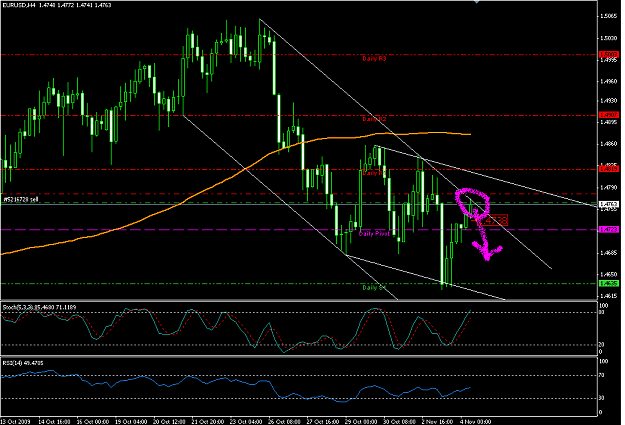
Task: Click the 'Daily R2' resistance label
Action: click(374, 119)
